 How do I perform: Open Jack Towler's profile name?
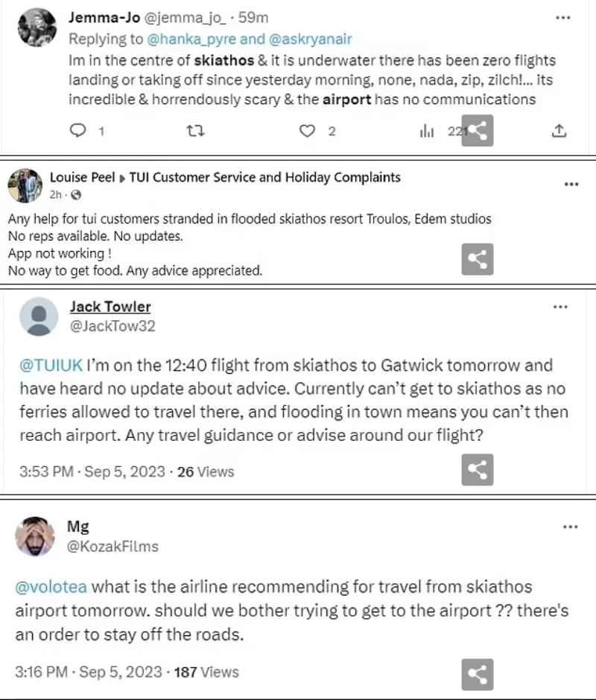coord(110,307)
